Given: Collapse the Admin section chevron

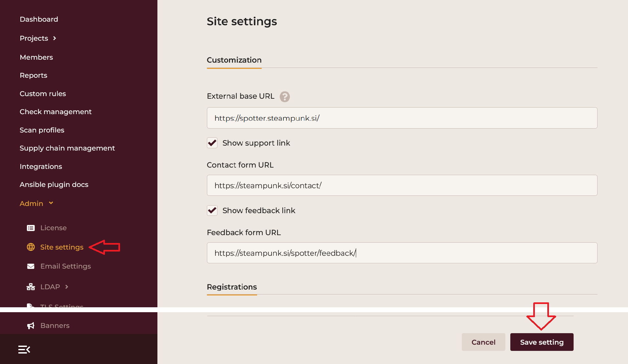Looking at the screenshot, I should 51,203.
